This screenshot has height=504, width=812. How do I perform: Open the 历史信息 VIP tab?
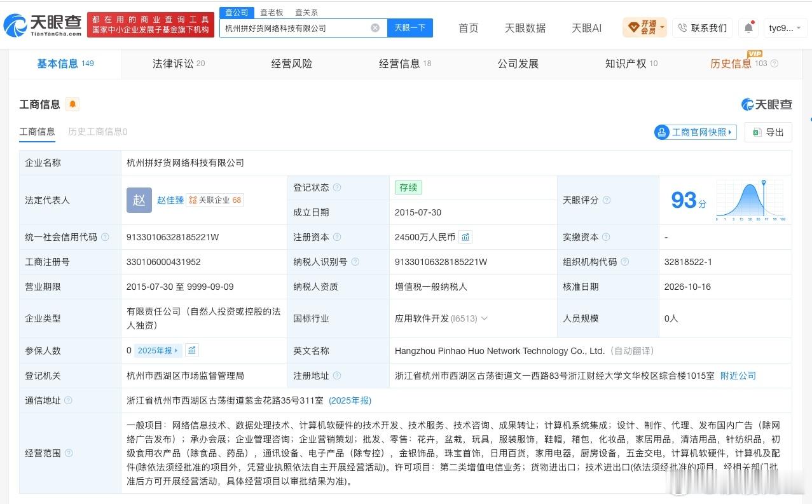[x=739, y=64]
